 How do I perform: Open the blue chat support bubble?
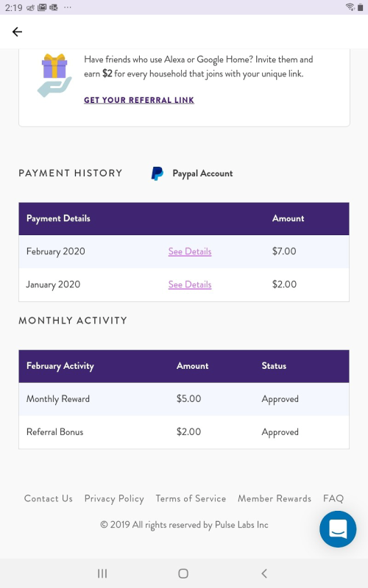click(338, 528)
